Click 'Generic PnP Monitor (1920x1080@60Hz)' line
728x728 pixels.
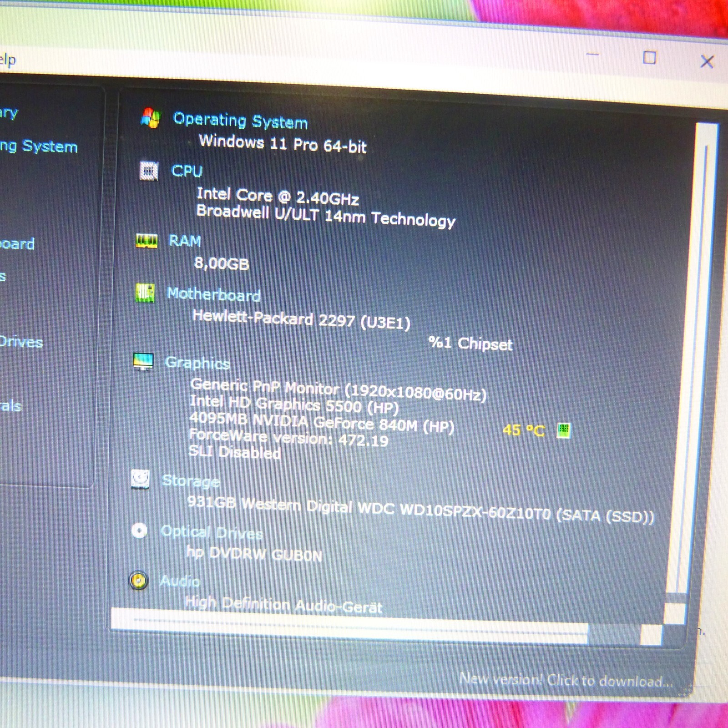[x=338, y=389]
